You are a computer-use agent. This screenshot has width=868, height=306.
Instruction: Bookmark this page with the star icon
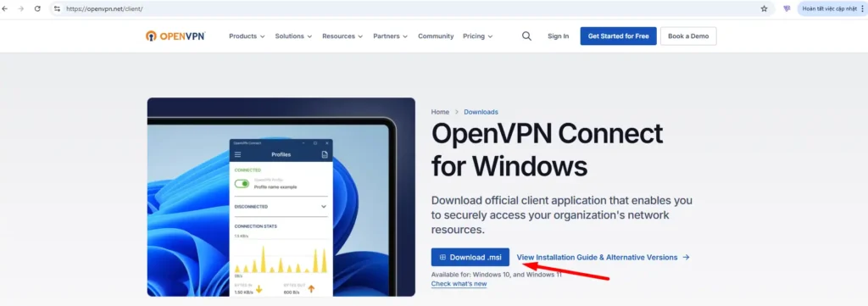click(764, 8)
